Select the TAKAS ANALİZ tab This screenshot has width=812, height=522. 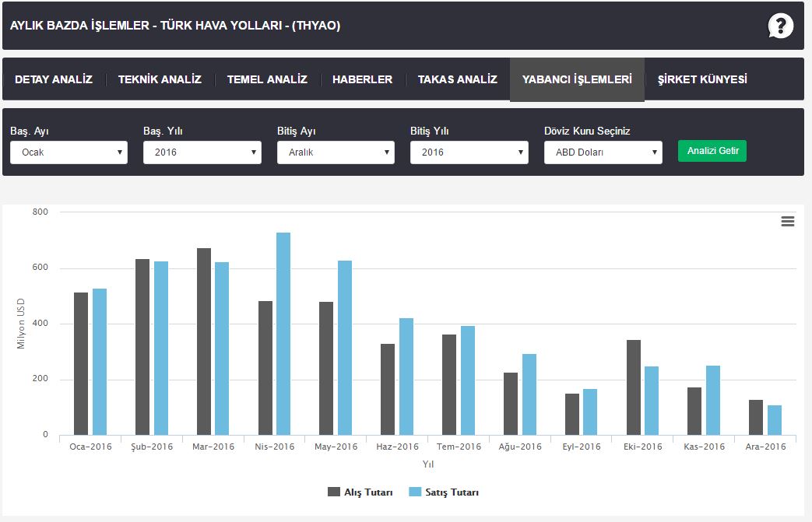[457, 79]
